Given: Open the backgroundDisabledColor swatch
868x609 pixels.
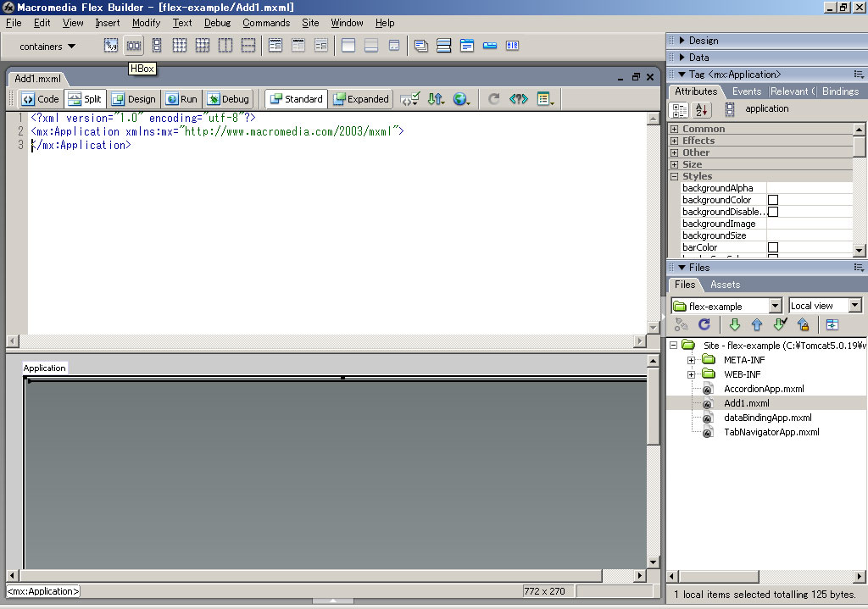Looking at the screenshot, I should [773, 212].
